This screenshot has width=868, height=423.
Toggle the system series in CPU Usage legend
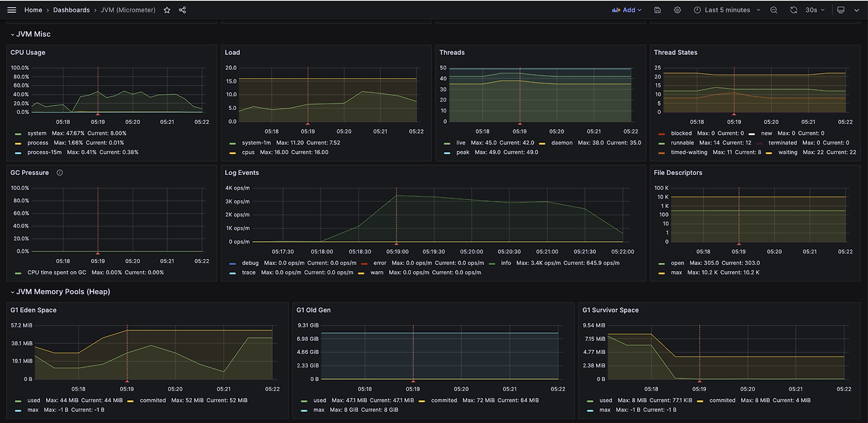tap(37, 134)
